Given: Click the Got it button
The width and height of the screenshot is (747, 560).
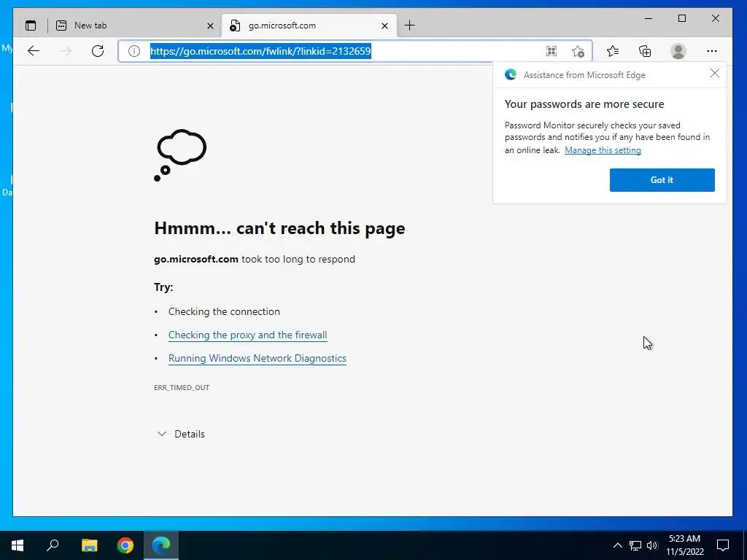Looking at the screenshot, I should tap(662, 180).
